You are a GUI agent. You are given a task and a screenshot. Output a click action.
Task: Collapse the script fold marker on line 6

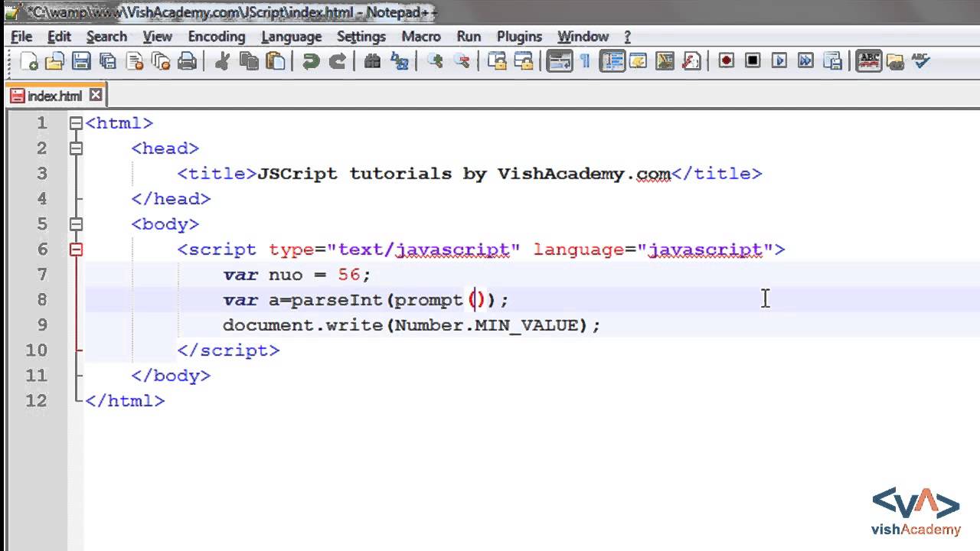point(75,249)
